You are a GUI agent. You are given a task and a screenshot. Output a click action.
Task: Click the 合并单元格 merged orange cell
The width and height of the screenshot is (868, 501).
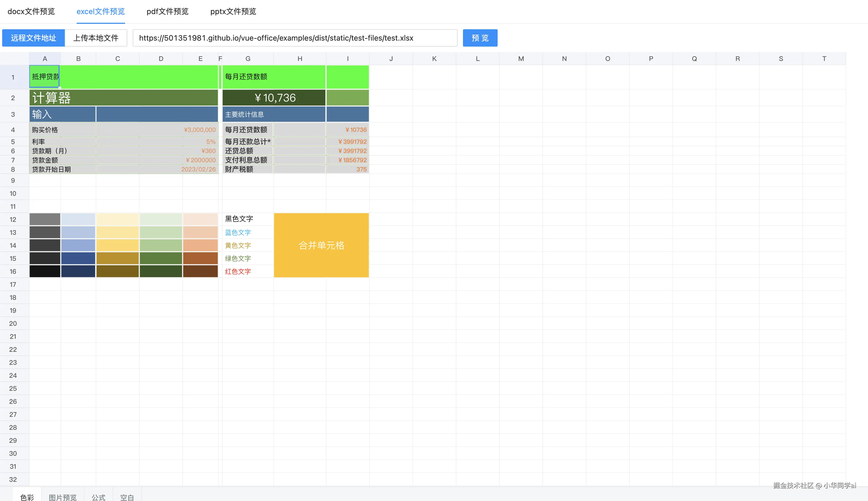pos(321,245)
